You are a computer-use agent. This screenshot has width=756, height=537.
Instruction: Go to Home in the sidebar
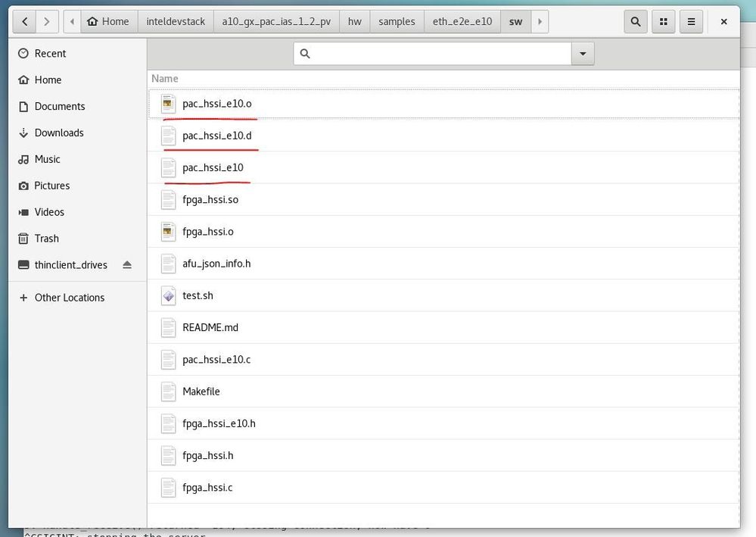click(77, 80)
